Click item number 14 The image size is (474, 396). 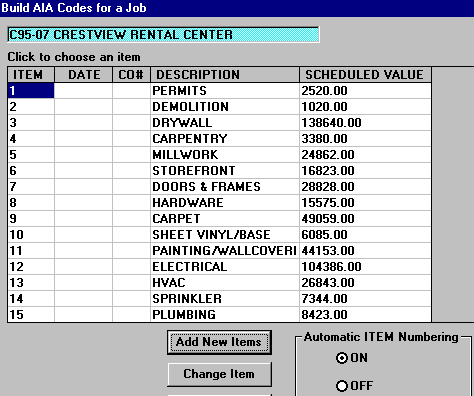(31, 299)
